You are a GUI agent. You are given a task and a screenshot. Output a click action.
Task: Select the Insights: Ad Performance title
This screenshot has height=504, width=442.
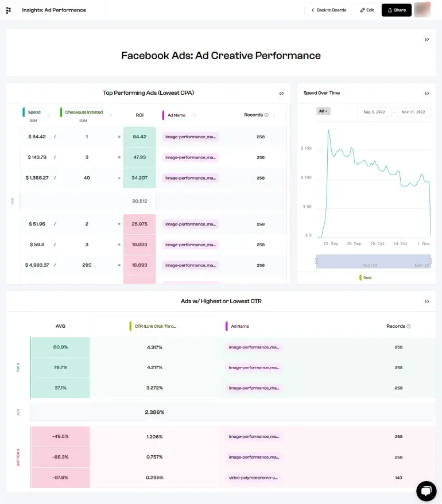point(53,10)
